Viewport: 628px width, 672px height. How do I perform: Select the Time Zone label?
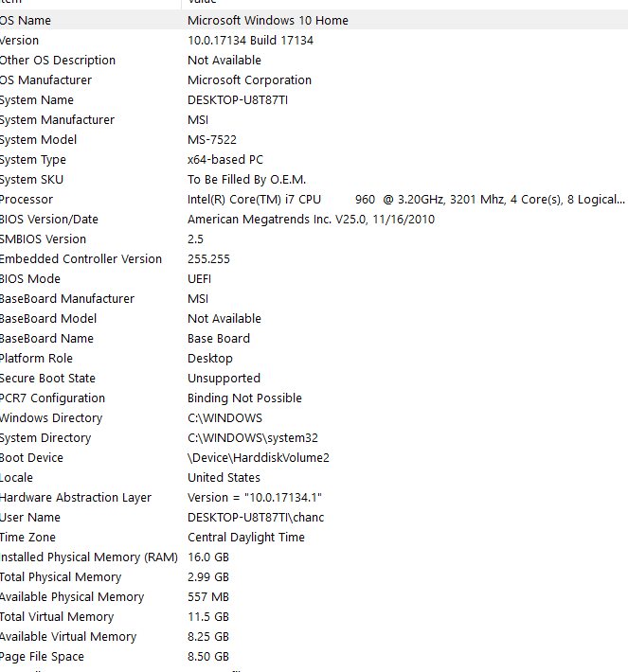click(x=27, y=538)
